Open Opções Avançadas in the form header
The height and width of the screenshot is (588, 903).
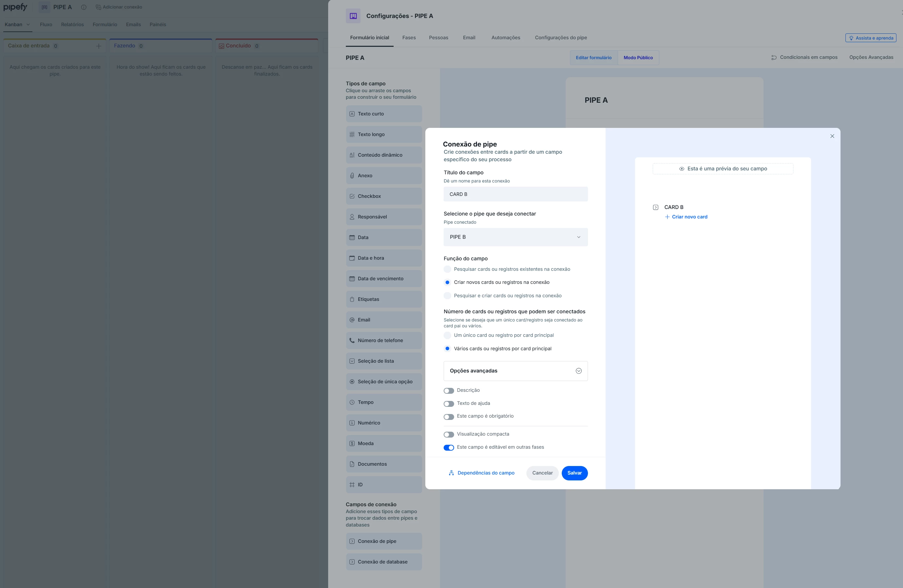pos(871,57)
